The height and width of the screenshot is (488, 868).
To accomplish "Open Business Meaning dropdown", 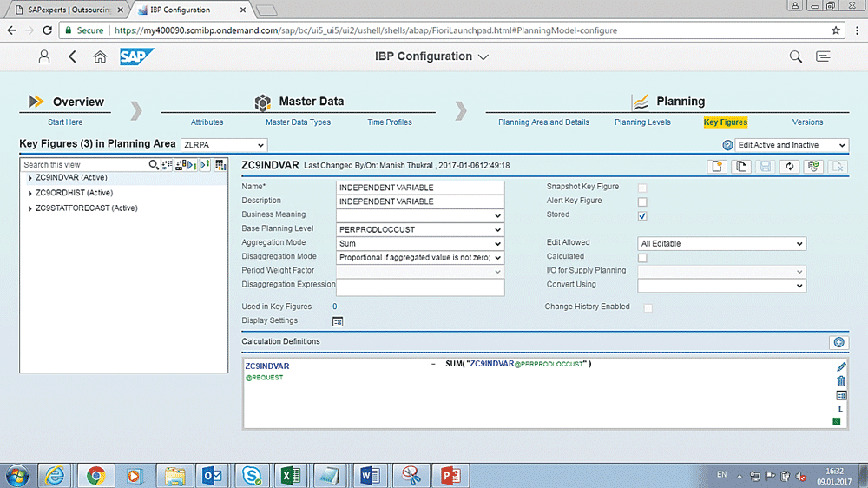I will point(420,215).
